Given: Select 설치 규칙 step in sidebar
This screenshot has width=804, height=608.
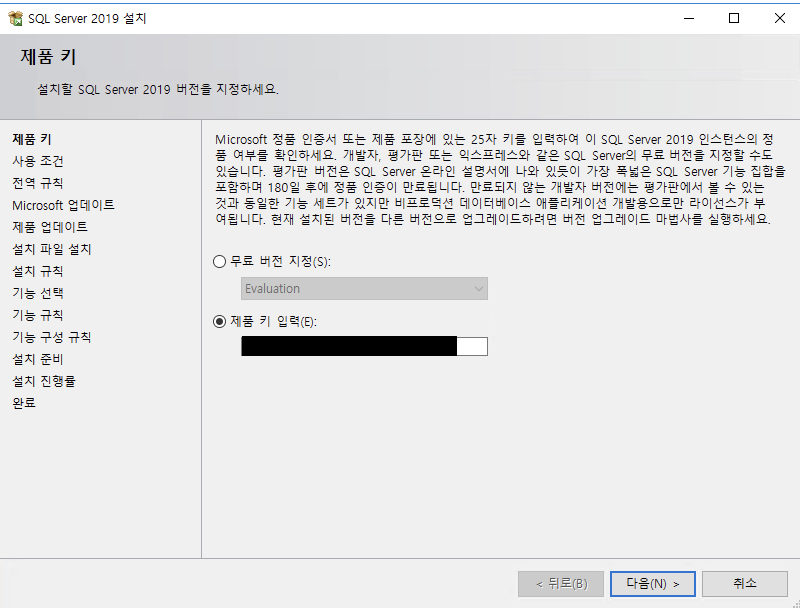Looking at the screenshot, I should [38, 271].
